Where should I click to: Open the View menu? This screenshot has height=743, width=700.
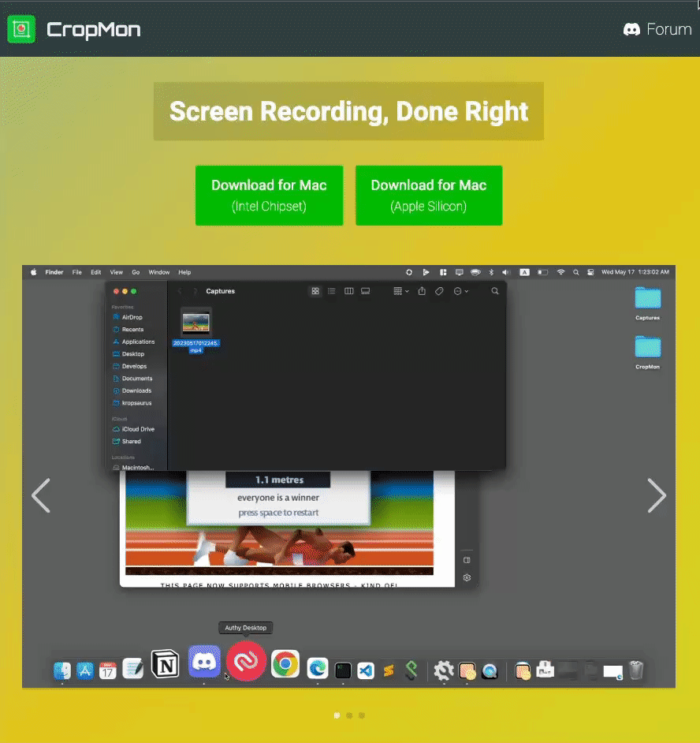(116, 272)
